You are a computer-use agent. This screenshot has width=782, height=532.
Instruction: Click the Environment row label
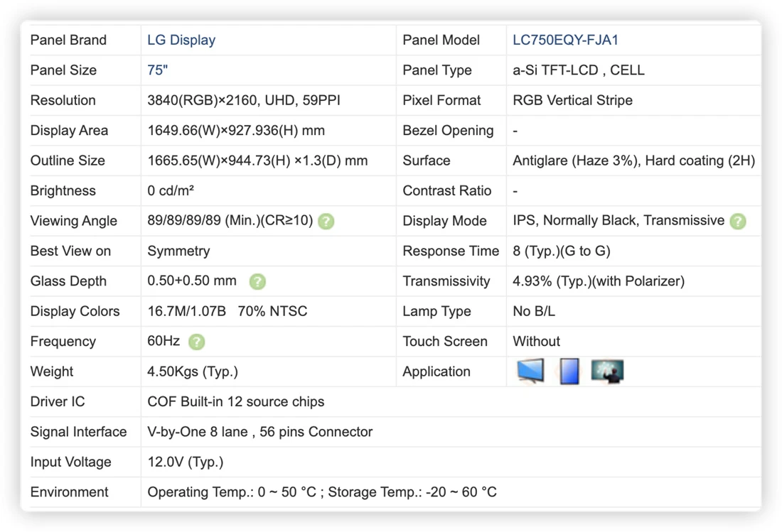(x=70, y=492)
